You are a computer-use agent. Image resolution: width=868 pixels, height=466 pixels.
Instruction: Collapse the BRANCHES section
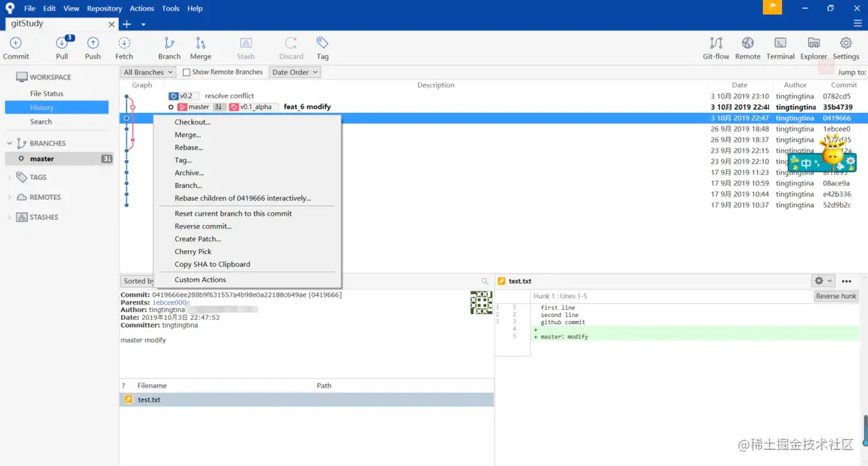[10, 143]
